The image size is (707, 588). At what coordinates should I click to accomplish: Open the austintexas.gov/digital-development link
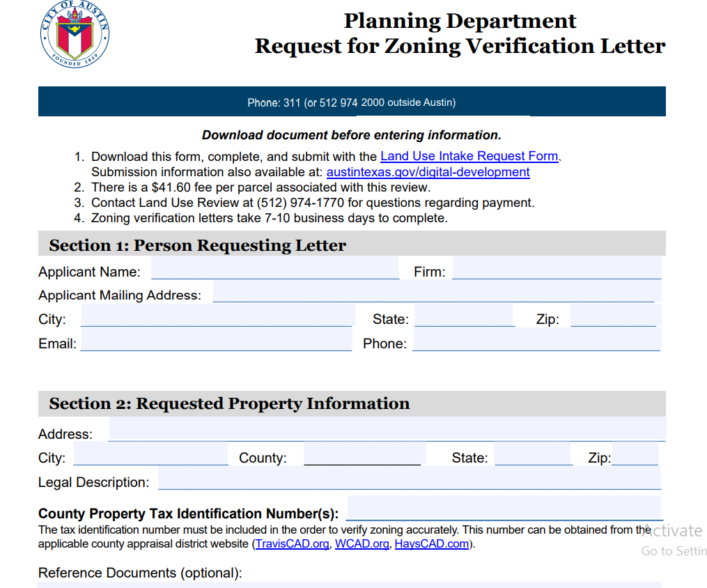(x=428, y=171)
